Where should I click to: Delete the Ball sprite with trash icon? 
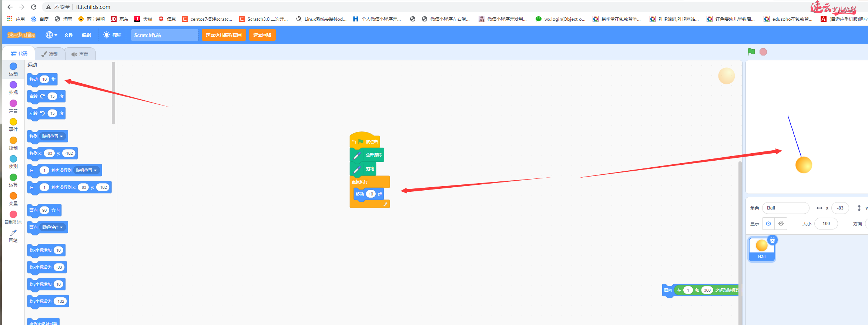(x=773, y=240)
